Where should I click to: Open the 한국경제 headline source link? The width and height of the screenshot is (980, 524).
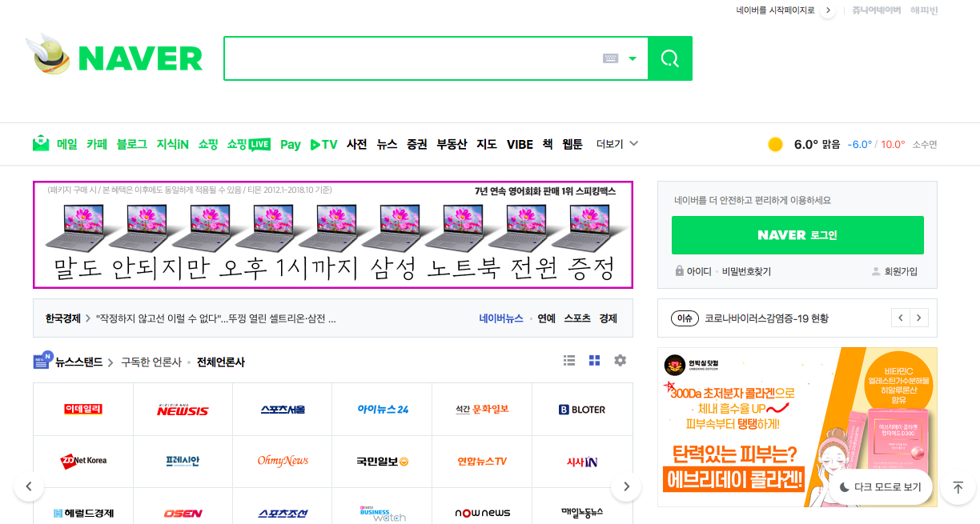pos(63,318)
